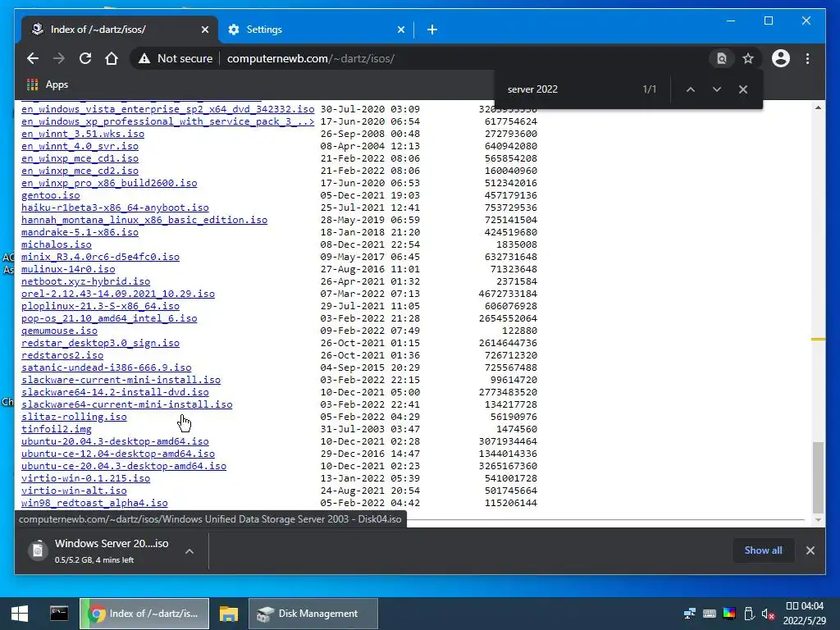Close the downloads bar
The image size is (840, 630).
point(810,550)
